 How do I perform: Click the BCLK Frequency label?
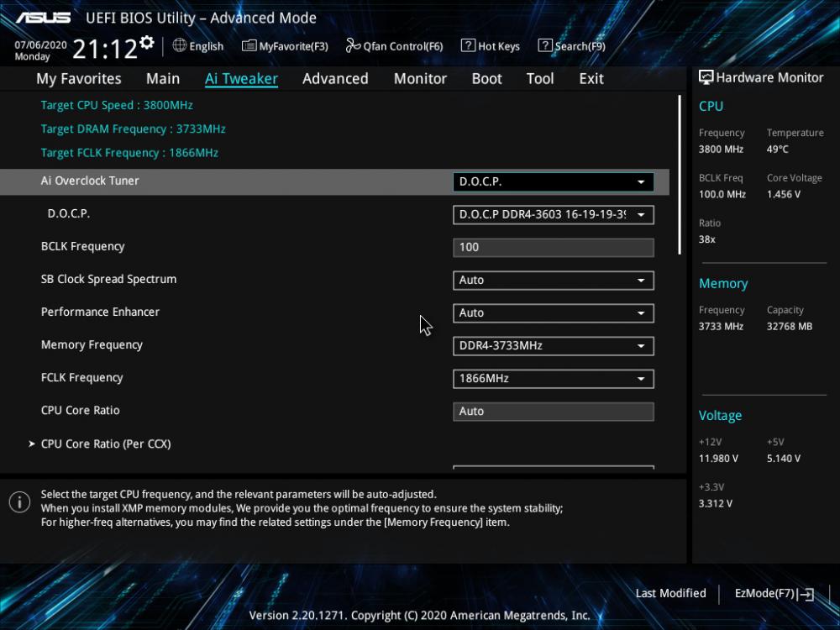coord(83,246)
